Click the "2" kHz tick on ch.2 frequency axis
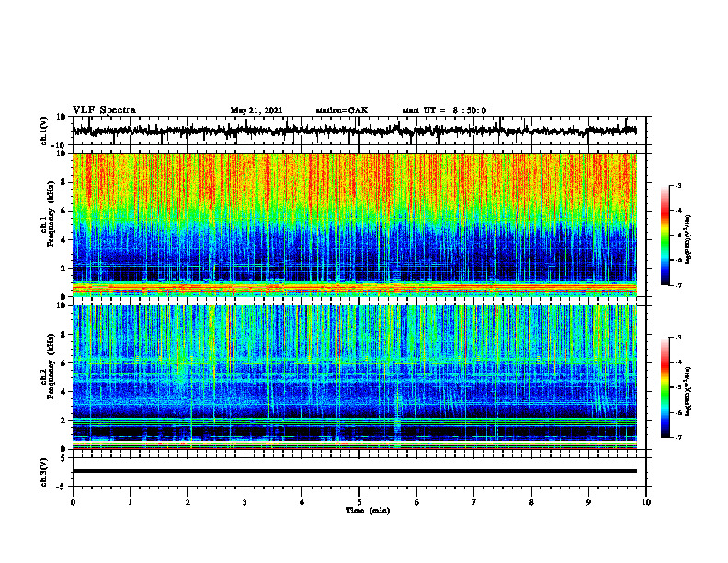This screenshot has height=563, width=728. pos(64,420)
